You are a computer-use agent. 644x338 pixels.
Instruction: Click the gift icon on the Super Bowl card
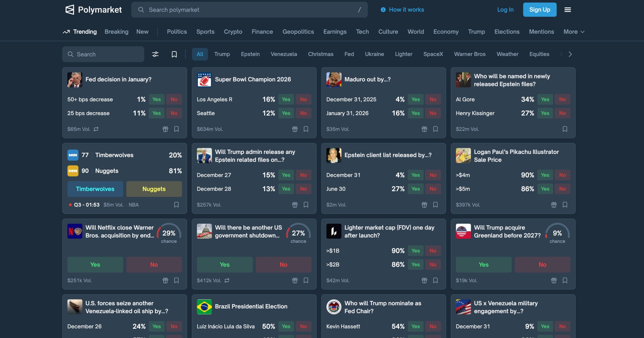pos(295,129)
